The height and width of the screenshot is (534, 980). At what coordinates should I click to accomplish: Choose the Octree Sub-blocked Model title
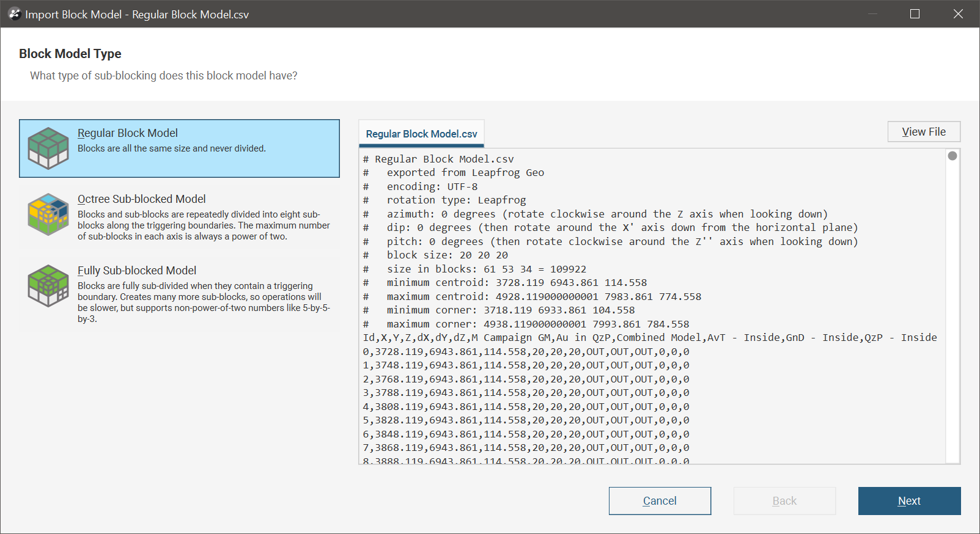141,199
